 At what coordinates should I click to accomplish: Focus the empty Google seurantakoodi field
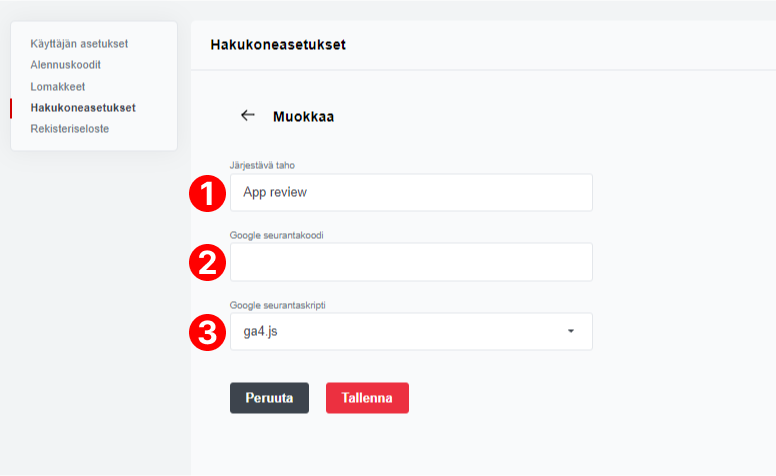pyautogui.click(x=411, y=262)
